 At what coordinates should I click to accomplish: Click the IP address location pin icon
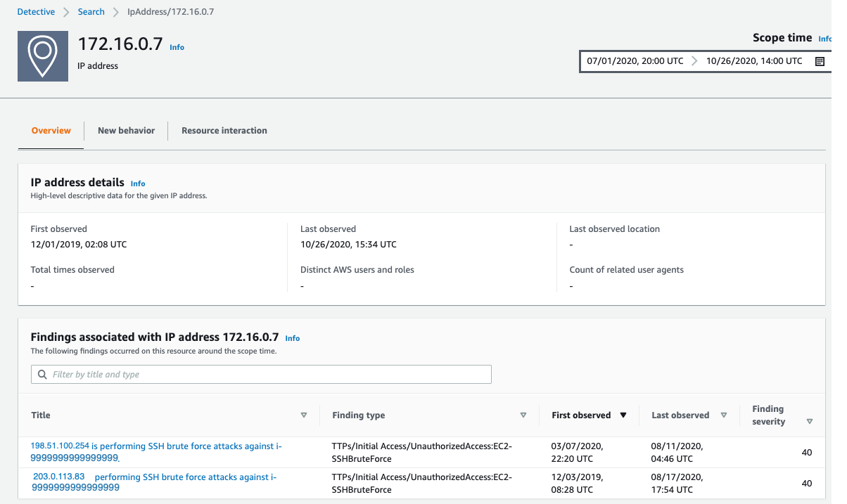tap(42, 56)
